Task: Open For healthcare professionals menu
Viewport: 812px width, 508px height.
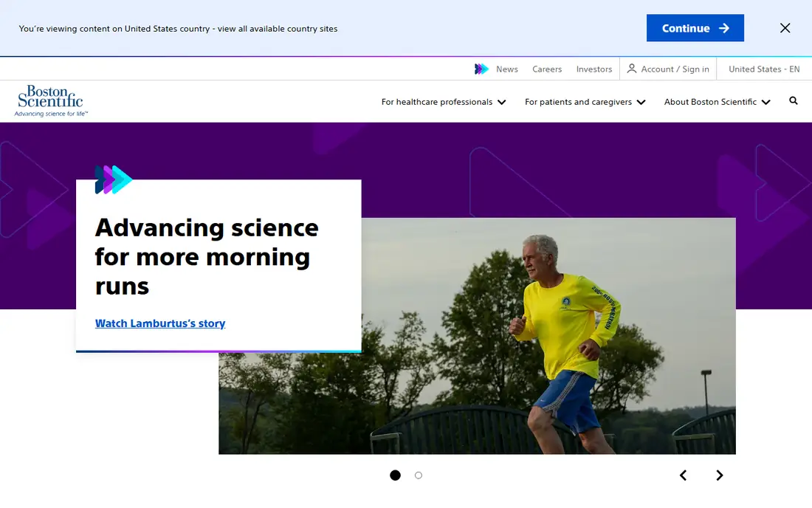Action: [444, 102]
